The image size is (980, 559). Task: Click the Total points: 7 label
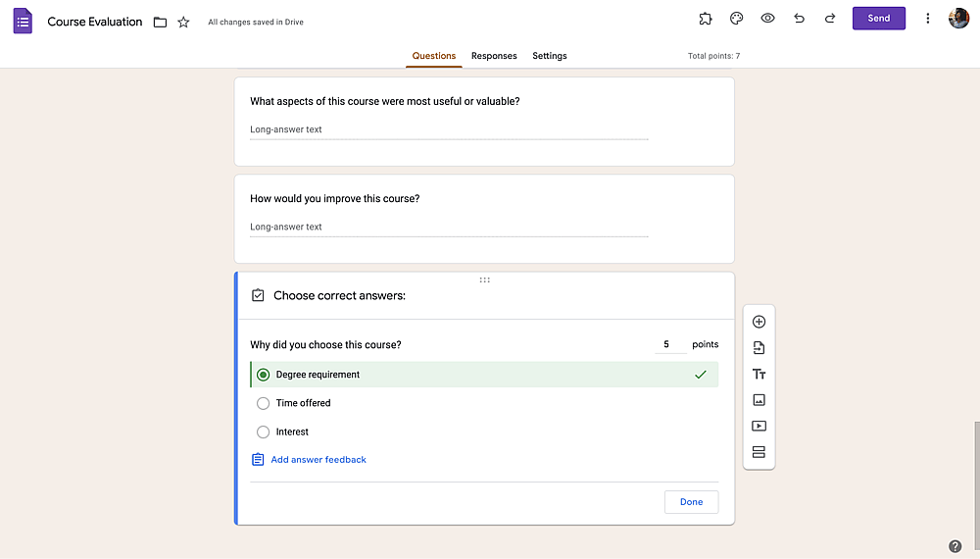713,56
